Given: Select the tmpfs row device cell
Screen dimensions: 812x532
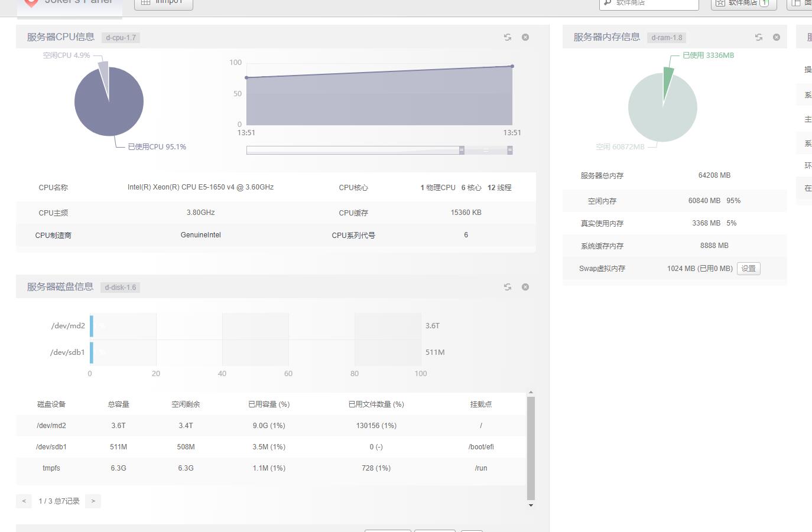Looking at the screenshot, I should tap(51, 468).
